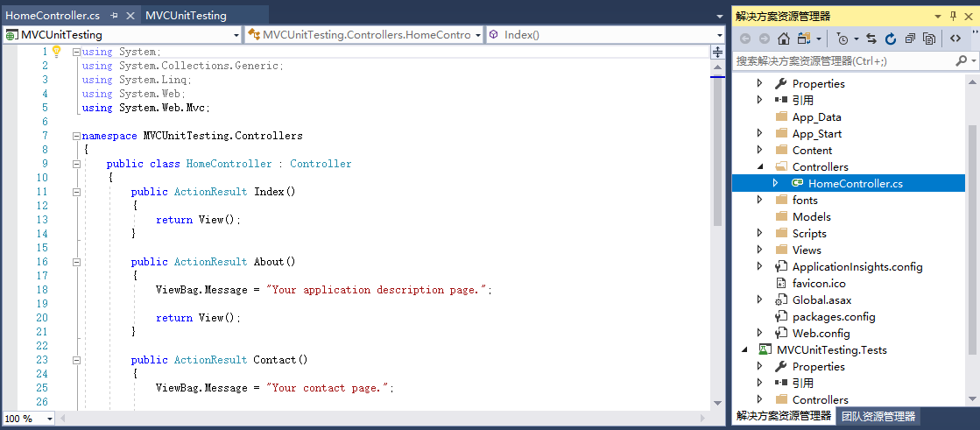The height and width of the screenshot is (430, 980).
Task: Collapse all items in Solution Explorer
Action: click(x=910, y=39)
